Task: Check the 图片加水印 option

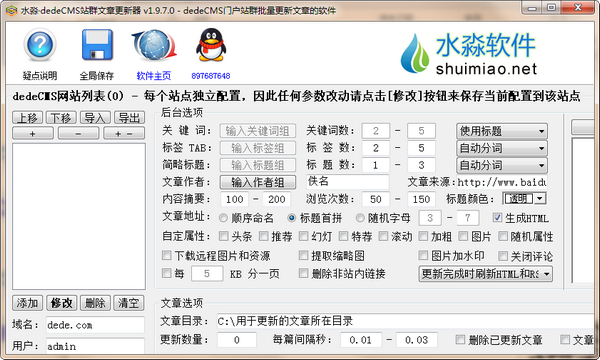Action: pos(423,255)
